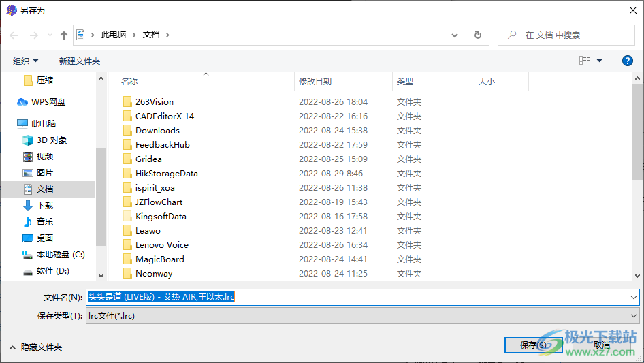Expand the address bar history dropdown
644x363 pixels.
tap(455, 35)
